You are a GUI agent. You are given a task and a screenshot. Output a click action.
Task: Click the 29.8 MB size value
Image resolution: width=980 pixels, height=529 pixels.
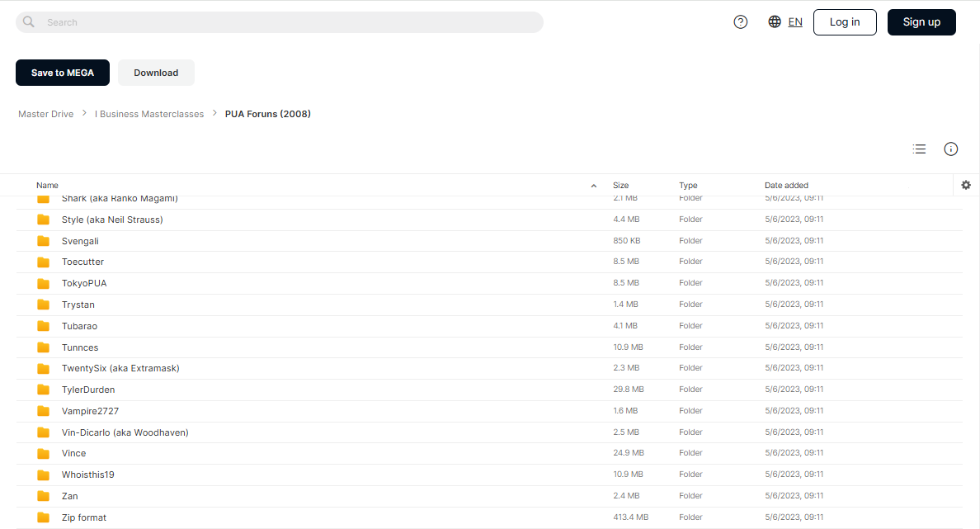click(x=628, y=389)
